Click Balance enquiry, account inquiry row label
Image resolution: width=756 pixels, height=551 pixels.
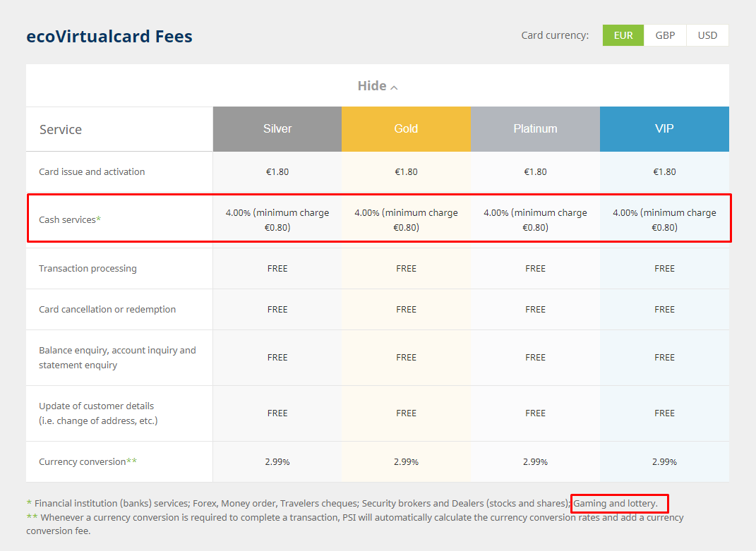click(117, 357)
